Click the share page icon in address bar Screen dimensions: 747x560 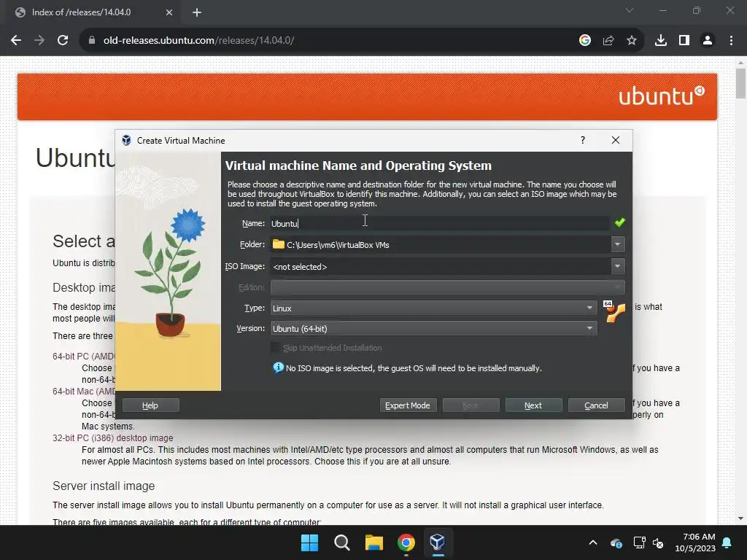(x=608, y=41)
